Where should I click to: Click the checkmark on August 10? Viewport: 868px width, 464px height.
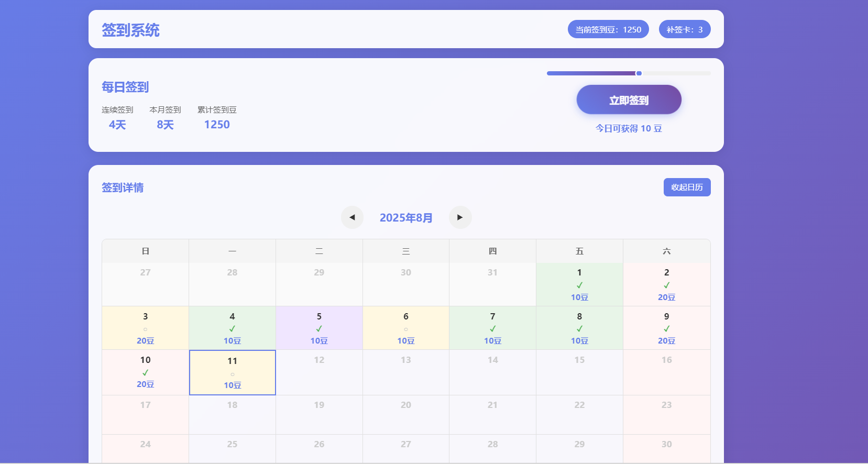[x=145, y=373]
